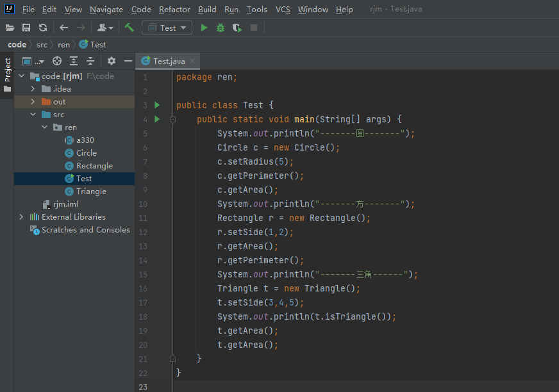Select the Rectangle class in the project tree
559x392 pixels.
coord(94,166)
